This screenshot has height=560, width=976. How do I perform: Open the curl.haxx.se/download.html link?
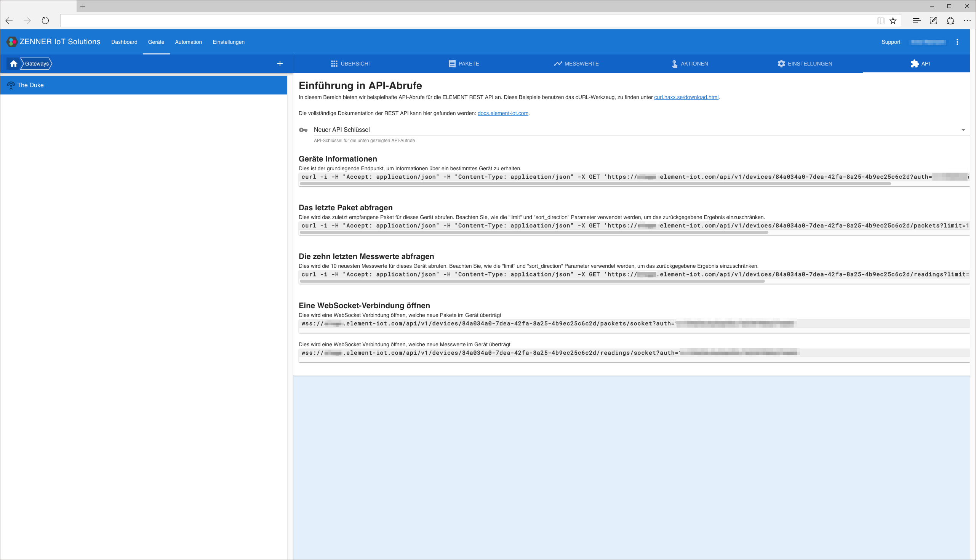[686, 97]
